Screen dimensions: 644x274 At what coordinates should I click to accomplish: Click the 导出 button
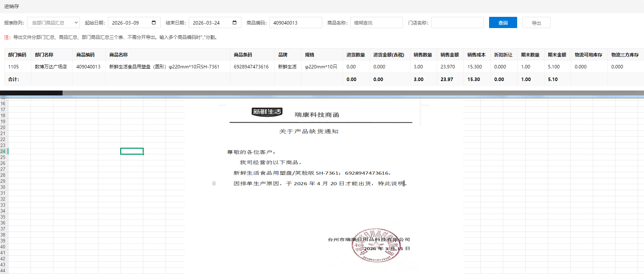pos(536,22)
